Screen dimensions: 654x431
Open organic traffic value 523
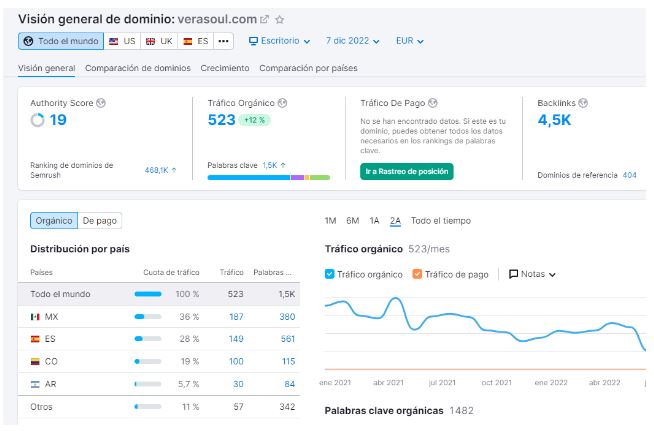[x=221, y=120]
